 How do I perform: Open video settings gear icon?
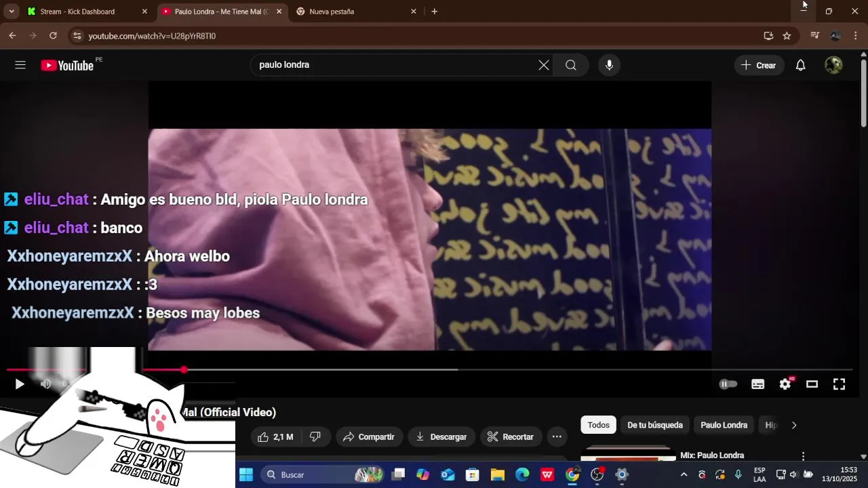click(x=785, y=384)
